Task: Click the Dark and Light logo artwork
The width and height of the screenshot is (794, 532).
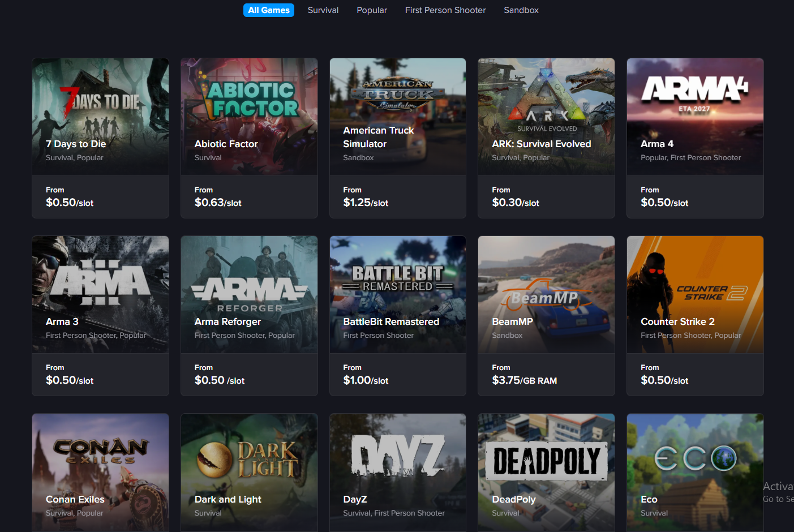Action: pyautogui.click(x=248, y=460)
